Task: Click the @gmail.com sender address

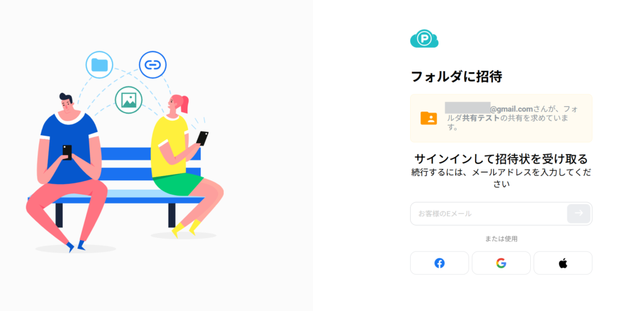Action: tap(511, 109)
